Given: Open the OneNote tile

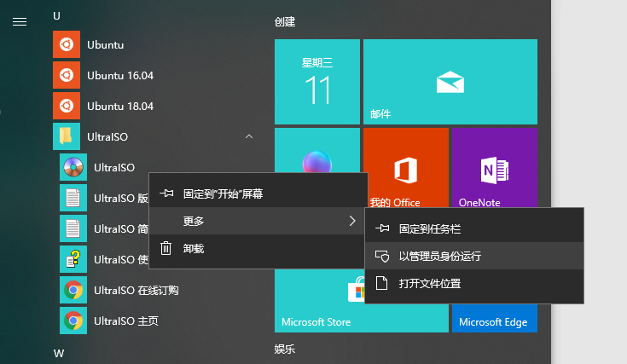Looking at the screenshot, I should tap(495, 168).
